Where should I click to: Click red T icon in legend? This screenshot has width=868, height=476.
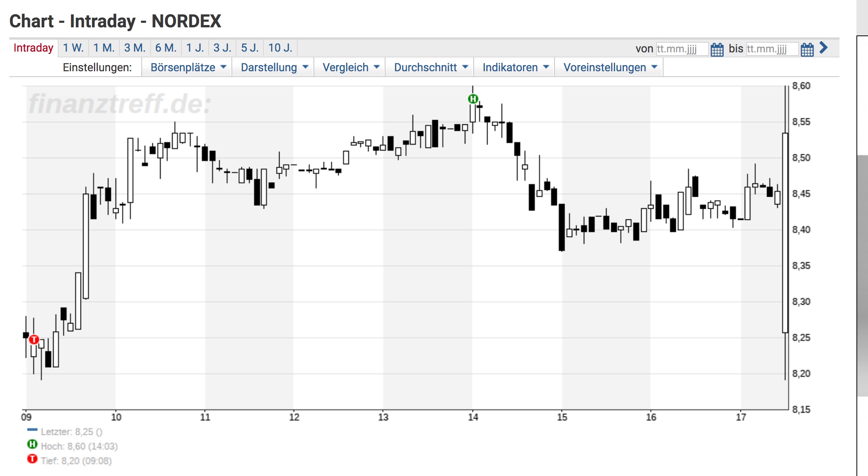click(x=32, y=459)
